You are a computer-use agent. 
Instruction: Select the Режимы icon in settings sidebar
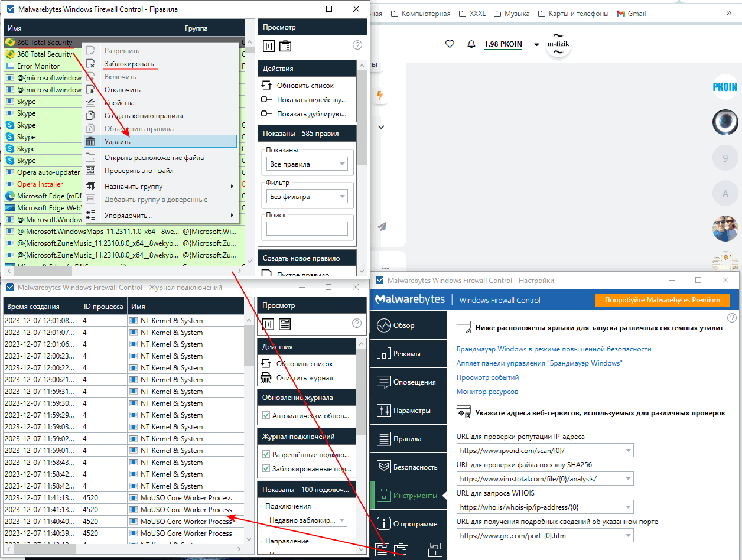tap(384, 354)
